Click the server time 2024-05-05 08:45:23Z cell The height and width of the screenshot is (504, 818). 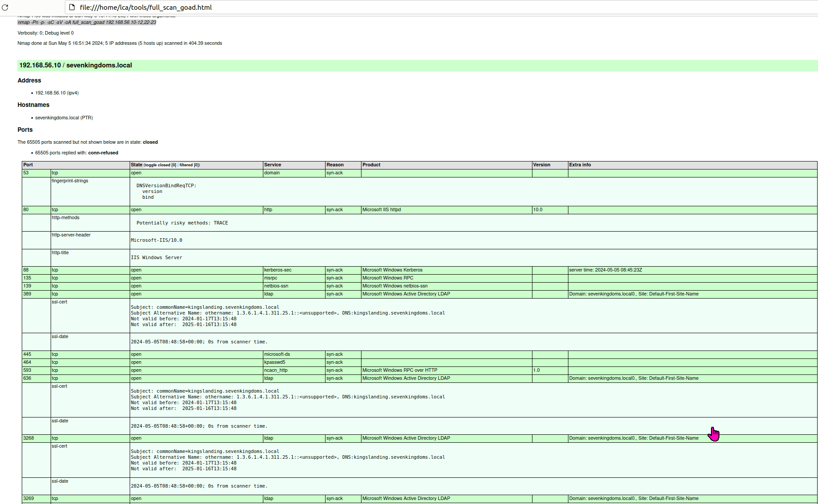point(692,270)
